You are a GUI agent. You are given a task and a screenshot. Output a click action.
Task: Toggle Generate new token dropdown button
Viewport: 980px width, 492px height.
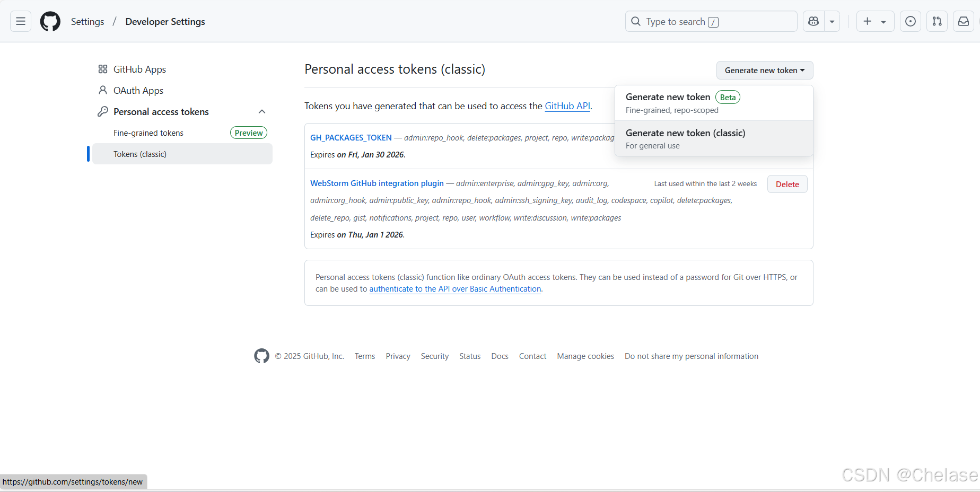[x=765, y=70]
